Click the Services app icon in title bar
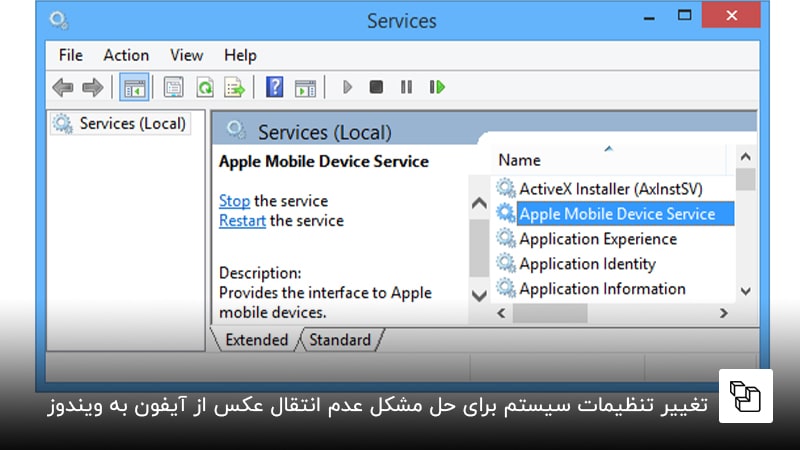The height and width of the screenshot is (450, 800). point(59,21)
